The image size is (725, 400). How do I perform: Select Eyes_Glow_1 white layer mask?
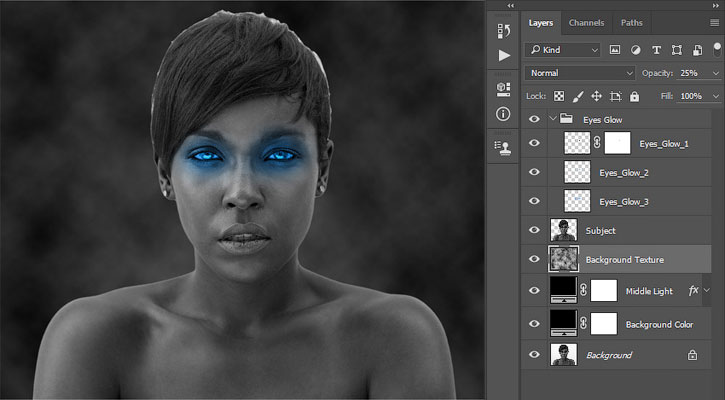pyautogui.click(x=617, y=143)
